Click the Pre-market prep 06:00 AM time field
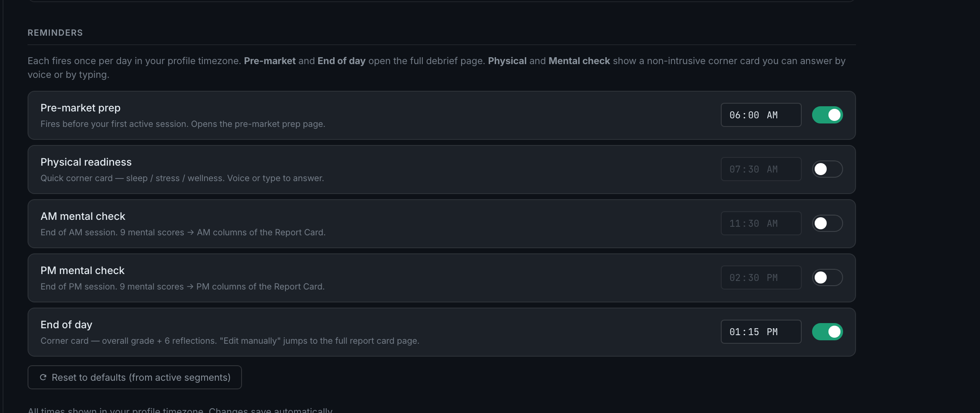 pos(761,115)
